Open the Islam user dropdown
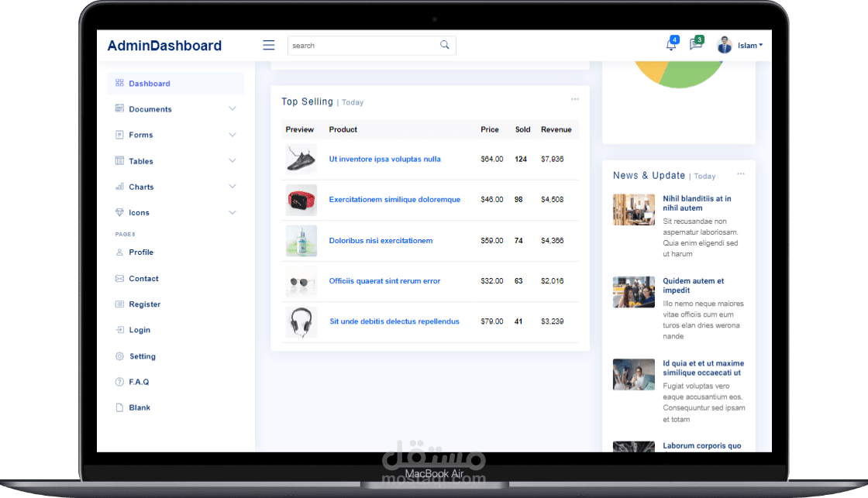This screenshot has width=868, height=498. [750, 46]
